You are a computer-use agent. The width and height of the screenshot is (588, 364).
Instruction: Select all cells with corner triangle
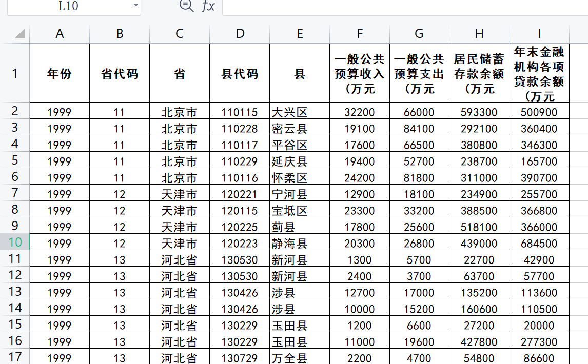click(19, 34)
